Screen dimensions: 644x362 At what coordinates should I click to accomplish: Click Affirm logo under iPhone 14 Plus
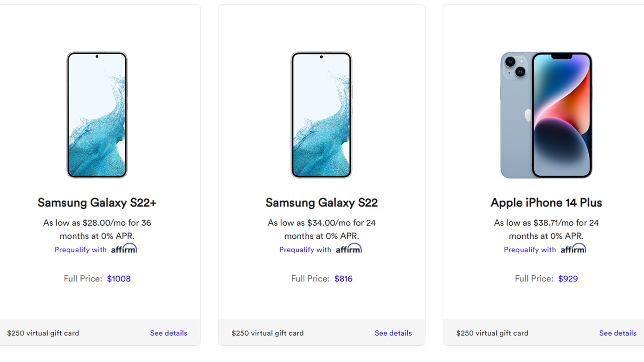click(x=573, y=249)
